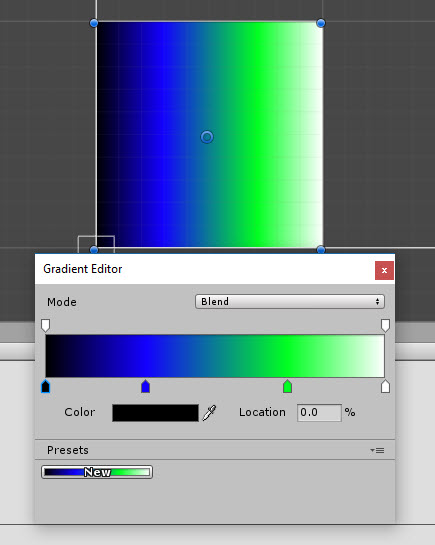The width and height of the screenshot is (435, 545).
Task: Grab the top-right corner handle of rectangle
Action: (321, 23)
